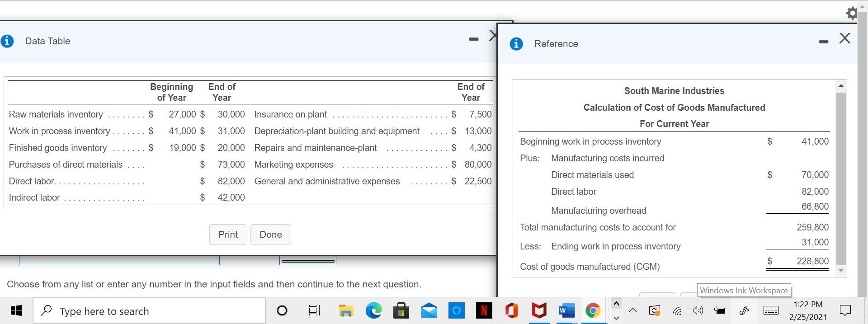Click Beginning work in process inventory label
This screenshot has height=324, width=868.
pyautogui.click(x=590, y=141)
